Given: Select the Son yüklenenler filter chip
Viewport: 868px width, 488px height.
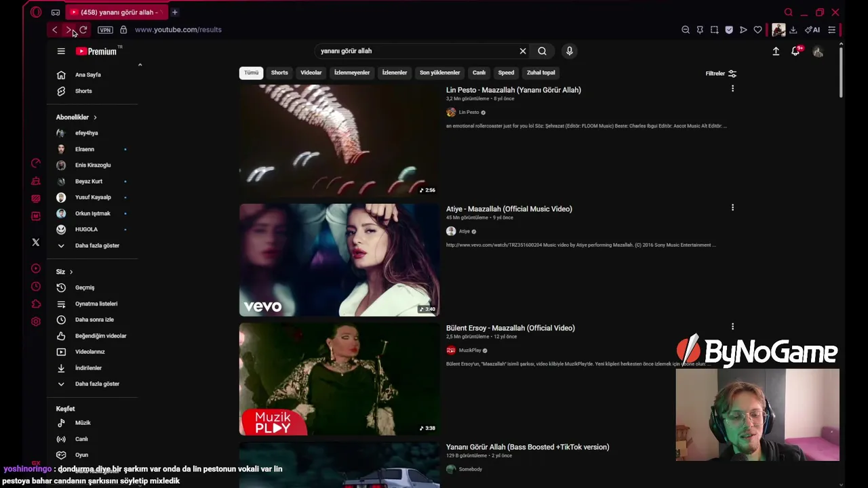Looking at the screenshot, I should click(x=439, y=73).
